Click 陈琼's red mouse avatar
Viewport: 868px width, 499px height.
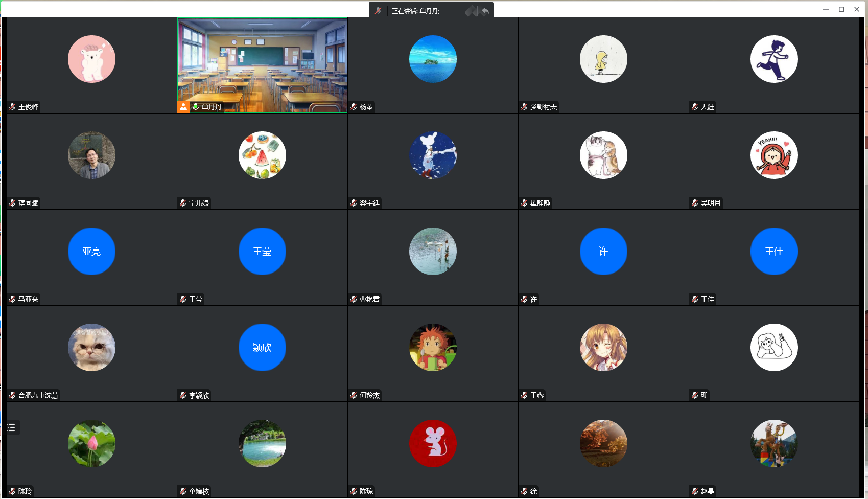[433, 443]
